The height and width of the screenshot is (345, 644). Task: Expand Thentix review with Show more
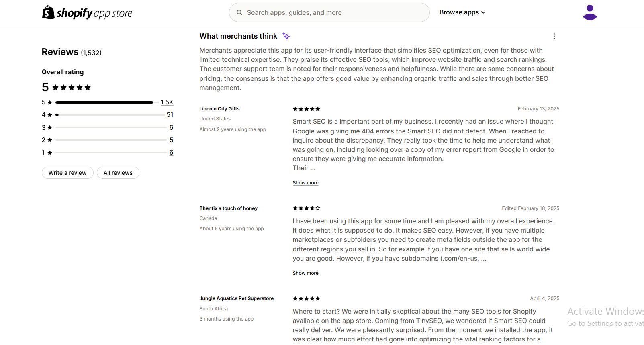pos(305,273)
